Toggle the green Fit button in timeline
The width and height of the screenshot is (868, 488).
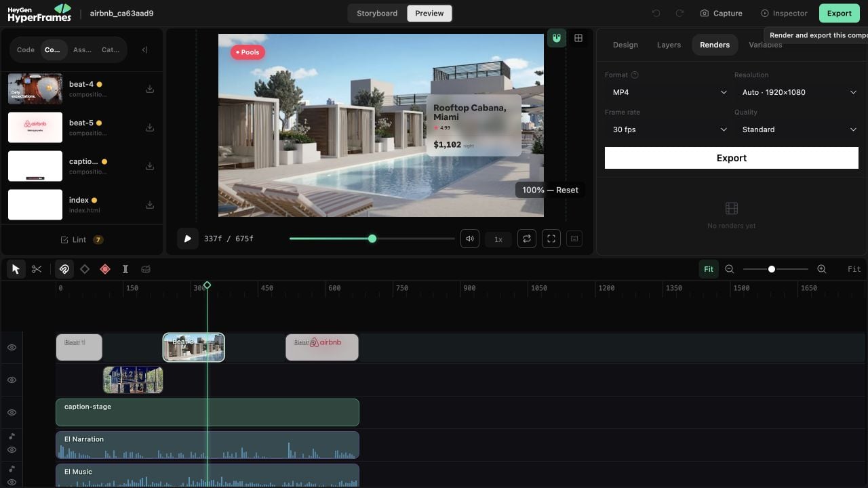coord(709,269)
